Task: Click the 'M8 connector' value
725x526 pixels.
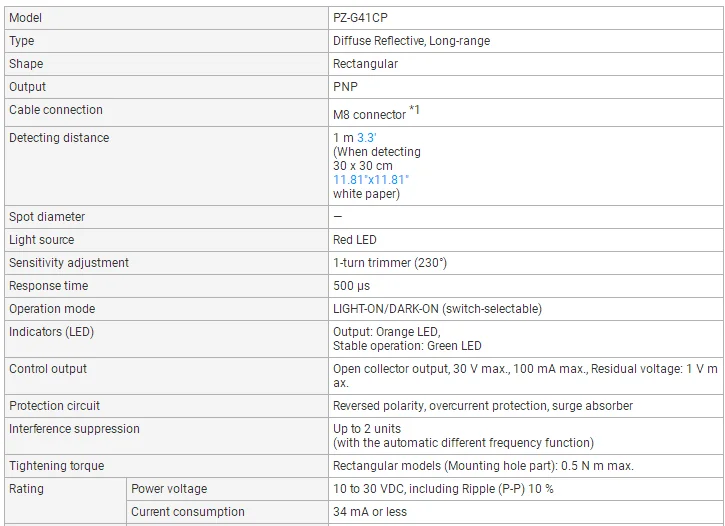Action: point(369,115)
